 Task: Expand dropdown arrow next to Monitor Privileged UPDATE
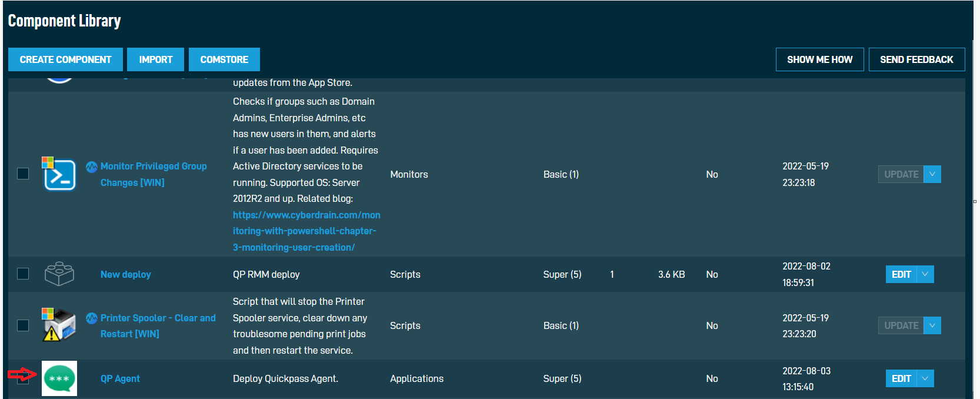[932, 174]
